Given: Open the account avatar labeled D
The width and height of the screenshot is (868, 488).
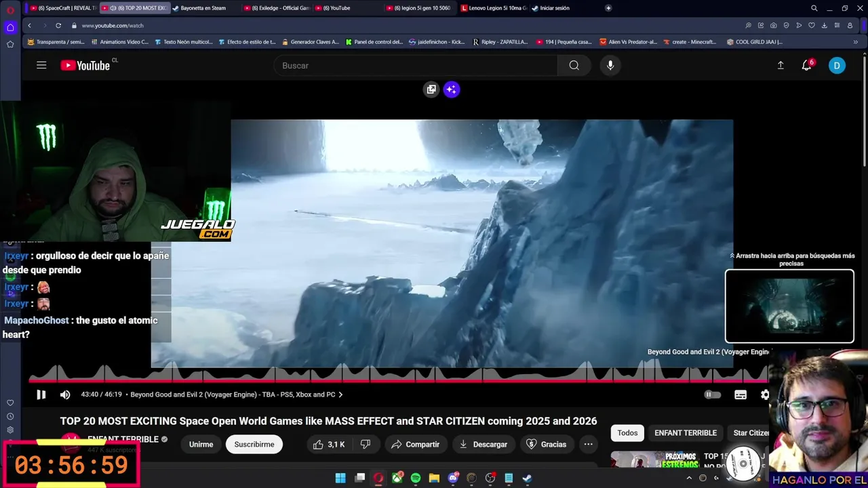Looking at the screenshot, I should (x=837, y=65).
